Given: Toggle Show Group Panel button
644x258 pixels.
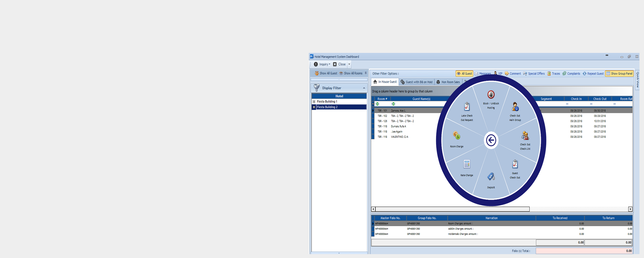Looking at the screenshot, I should point(619,74).
